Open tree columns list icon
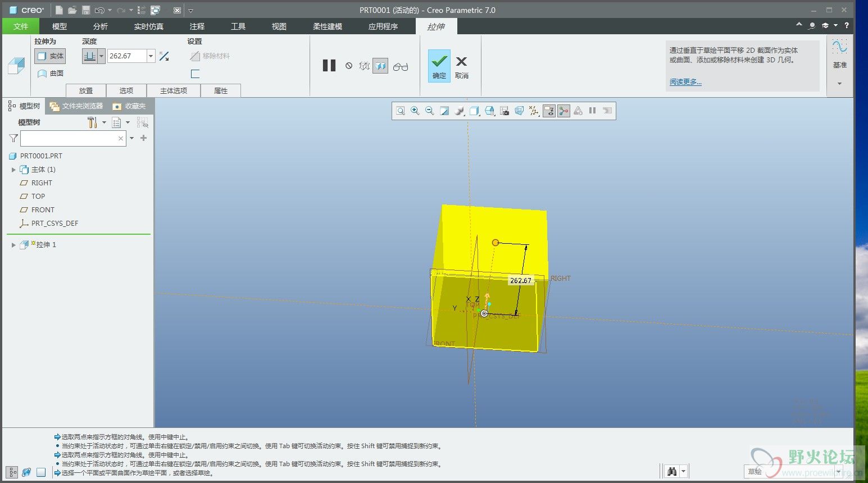868x483 pixels. click(116, 122)
